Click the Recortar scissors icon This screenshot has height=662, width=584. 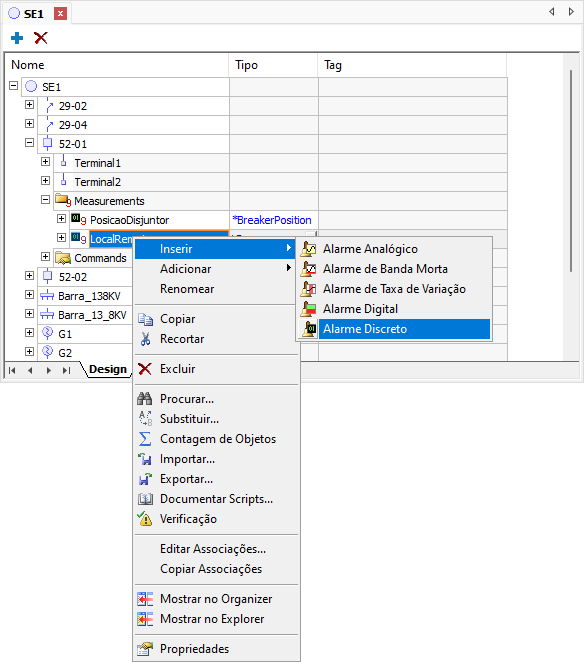[x=145, y=339]
